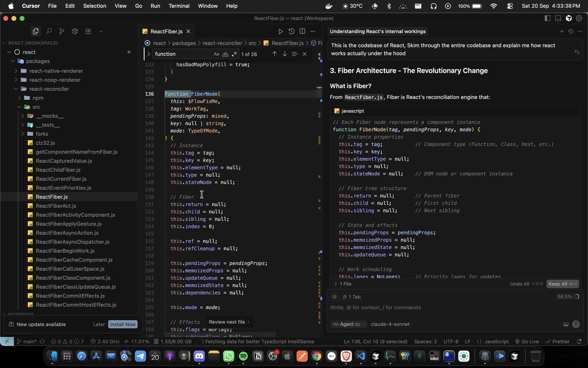Click the revert arrow on user message
Image resolution: width=588 pixels, height=368 pixels.
point(577,52)
